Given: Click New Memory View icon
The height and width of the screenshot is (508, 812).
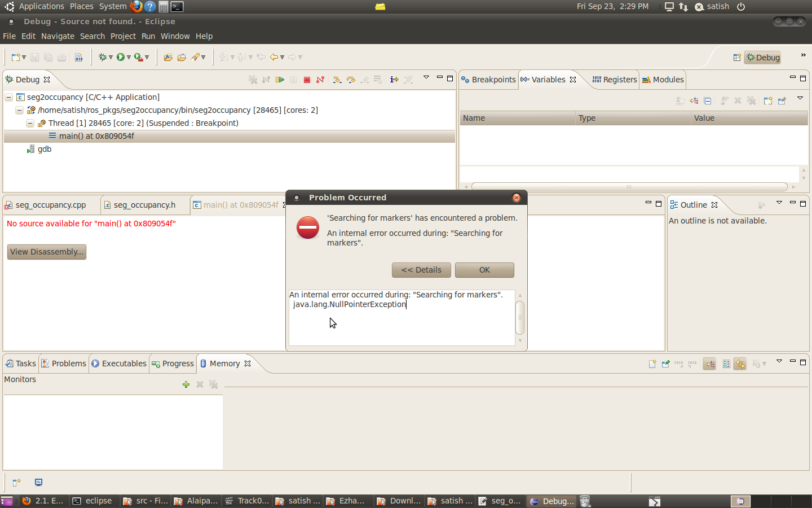Looking at the screenshot, I should (652, 364).
